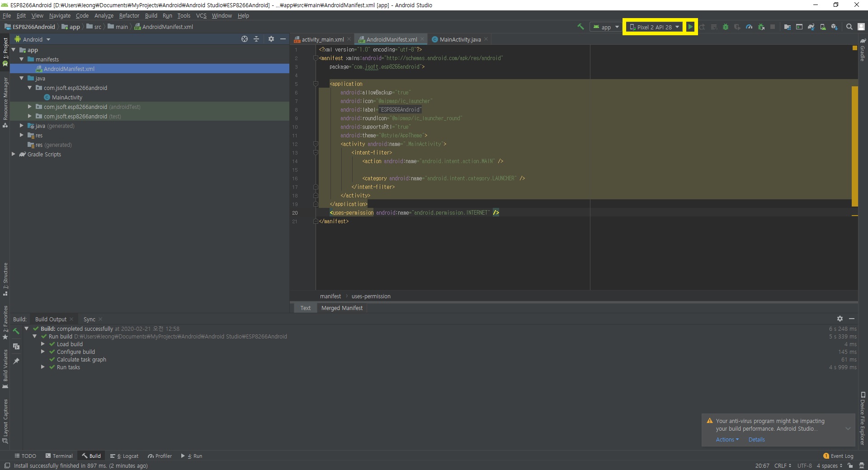Click Apply Changes and Restart Activity icon
The height and width of the screenshot is (470, 868).
tap(702, 27)
